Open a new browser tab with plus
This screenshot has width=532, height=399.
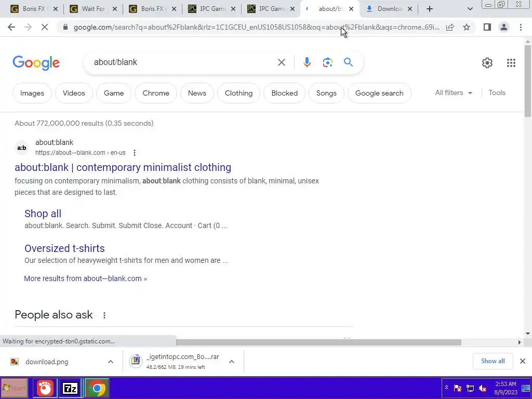click(430, 9)
